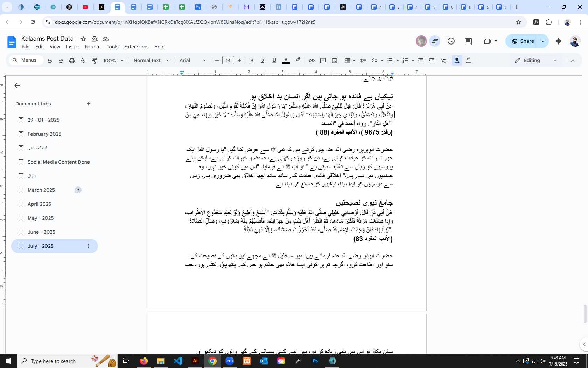
Task: Insert image via toolbar icon
Action: click(x=335, y=61)
